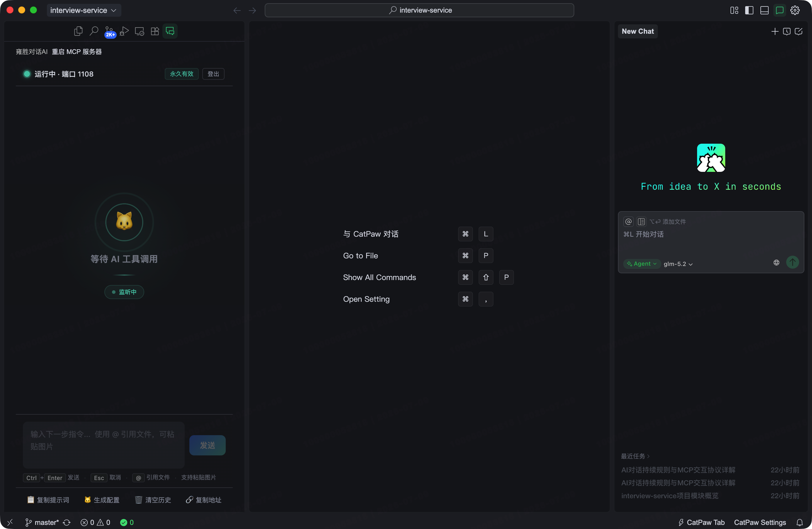Toggle the bottom panel visibility
Image resolution: width=812 pixels, height=529 pixels.
click(x=765, y=10)
